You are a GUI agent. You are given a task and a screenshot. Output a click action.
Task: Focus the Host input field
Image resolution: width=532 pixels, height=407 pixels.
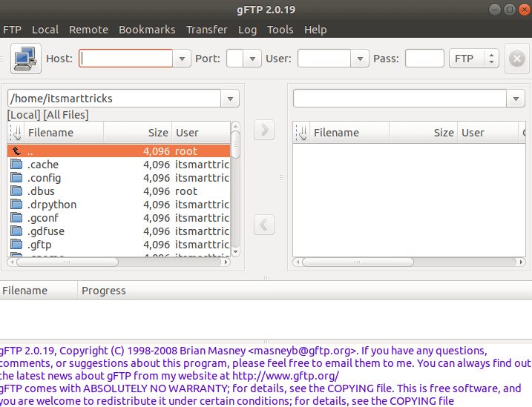(126, 59)
